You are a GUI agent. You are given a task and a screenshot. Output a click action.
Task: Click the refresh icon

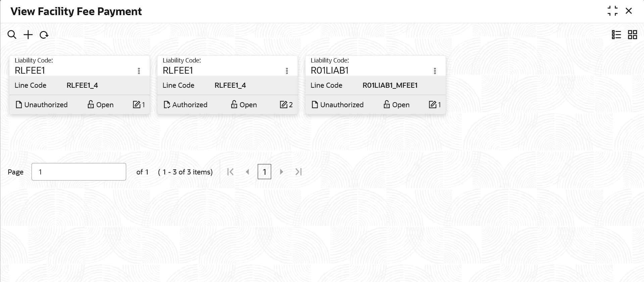click(44, 35)
